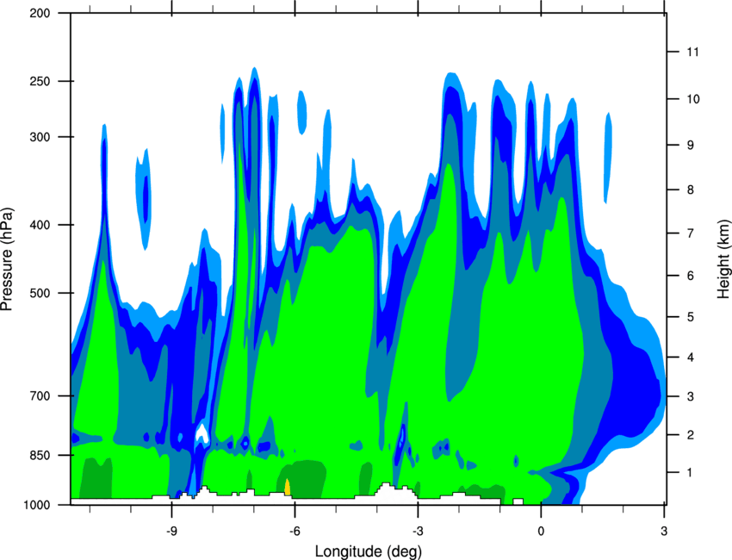Pick the 6 km height label

pos(691,276)
